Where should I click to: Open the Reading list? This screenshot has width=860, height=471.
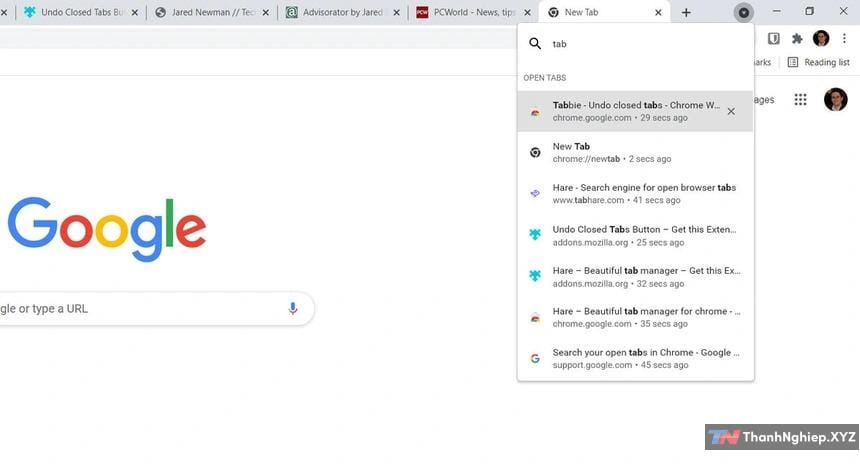(x=818, y=63)
